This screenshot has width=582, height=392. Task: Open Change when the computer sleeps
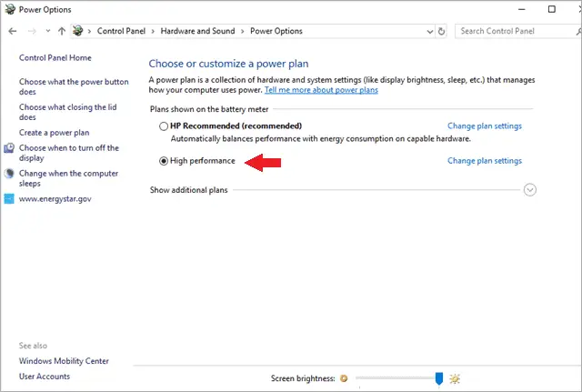69,178
